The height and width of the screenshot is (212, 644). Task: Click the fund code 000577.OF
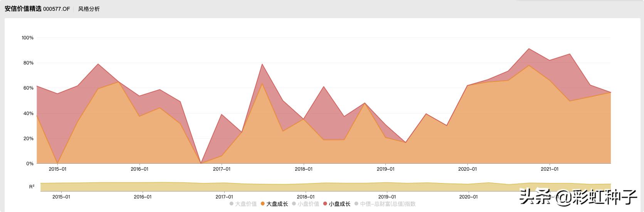(56, 9)
